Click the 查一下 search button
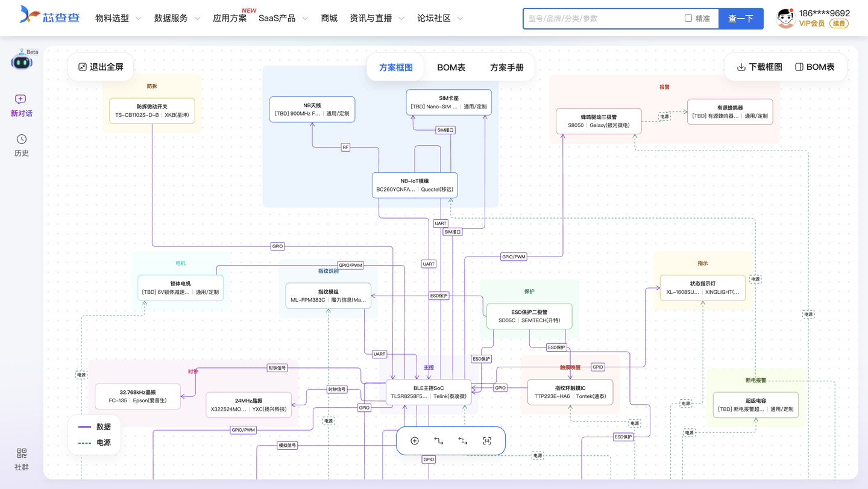 click(x=741, y=19)
